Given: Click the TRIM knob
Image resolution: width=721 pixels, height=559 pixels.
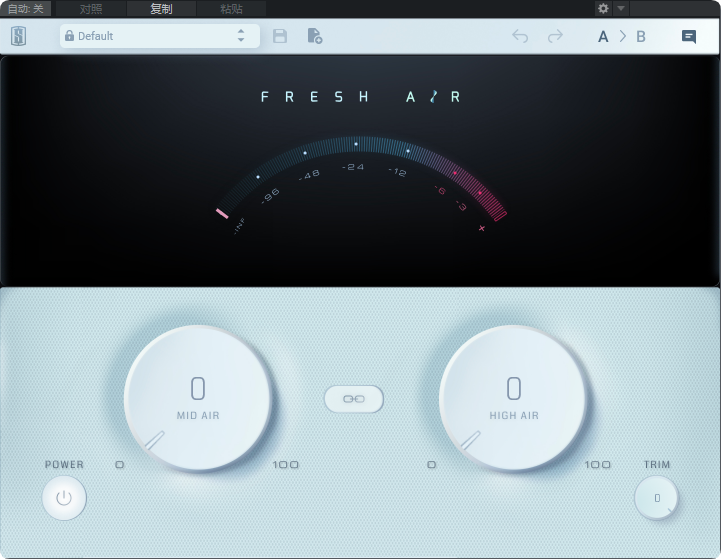Looking at the screenshot, I should [657, 498].
